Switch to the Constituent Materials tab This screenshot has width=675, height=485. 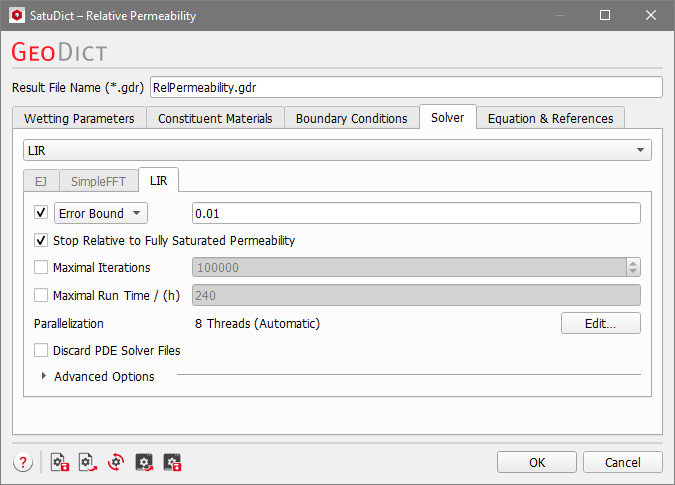[215, 118]
